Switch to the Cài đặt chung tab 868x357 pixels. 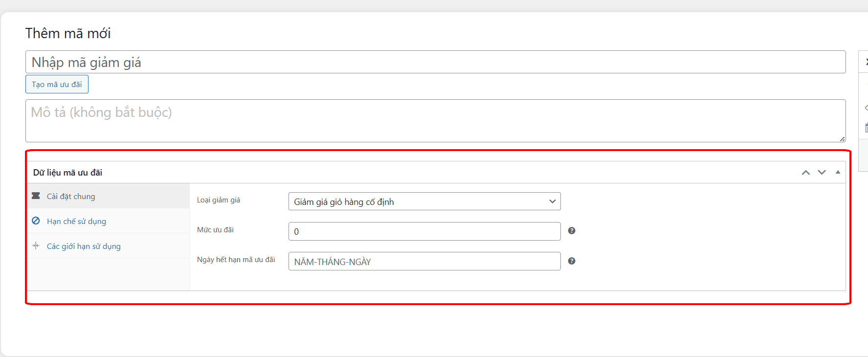point(71,197)
